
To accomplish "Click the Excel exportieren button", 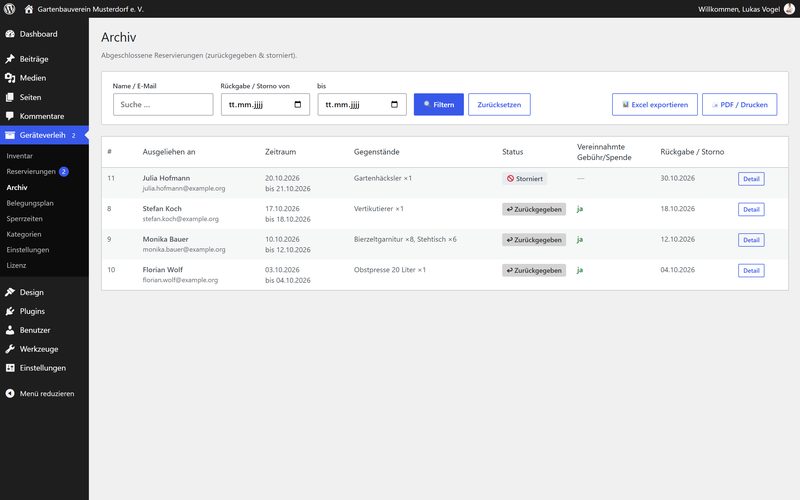I will [x=655, y=105].
